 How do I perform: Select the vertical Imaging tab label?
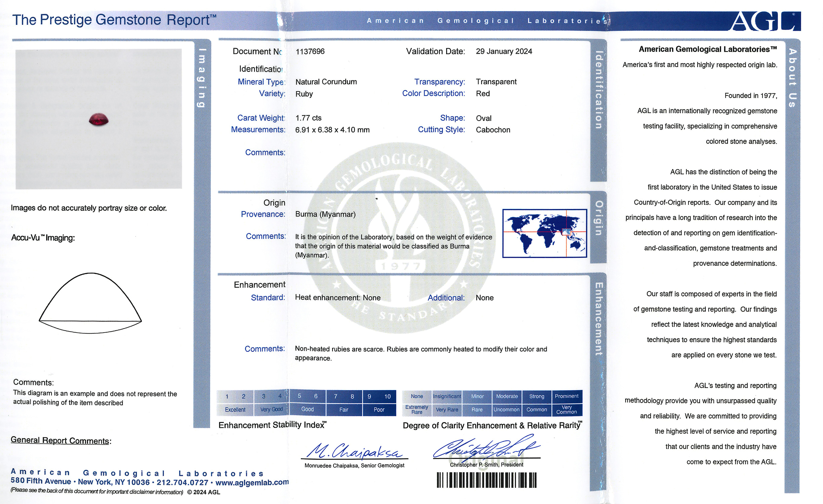click(201, 78)
